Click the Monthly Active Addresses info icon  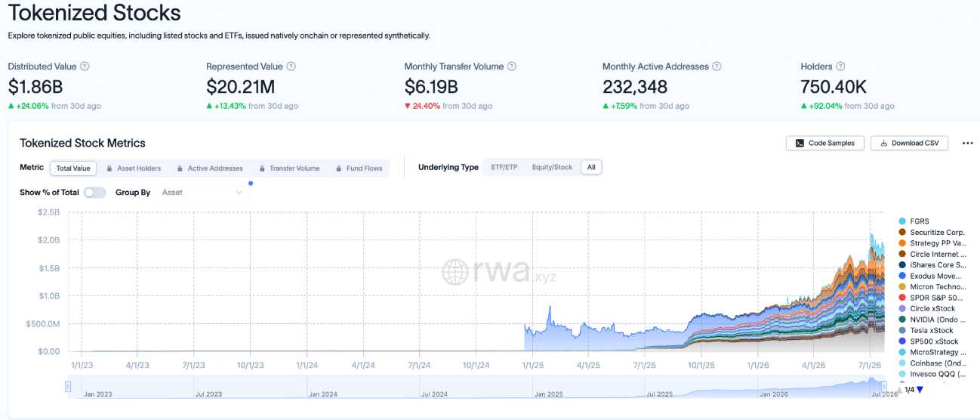[x=717, y=66]
